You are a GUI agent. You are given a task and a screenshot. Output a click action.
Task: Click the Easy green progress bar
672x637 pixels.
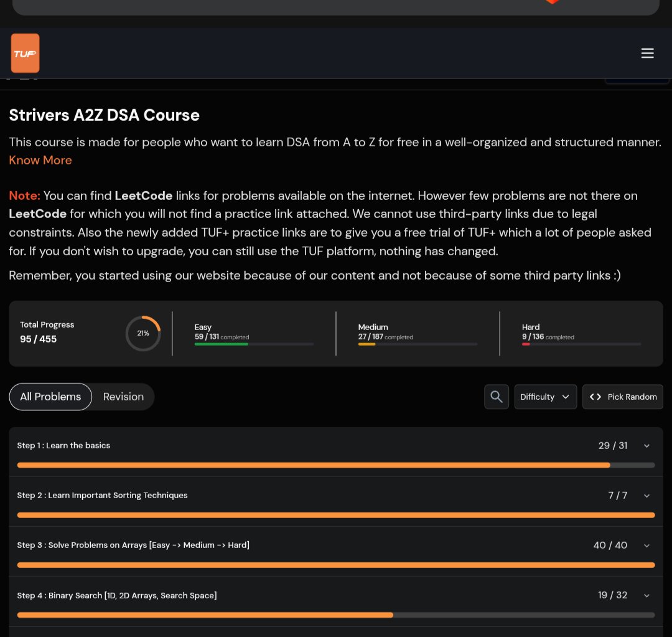coord(254,344)
